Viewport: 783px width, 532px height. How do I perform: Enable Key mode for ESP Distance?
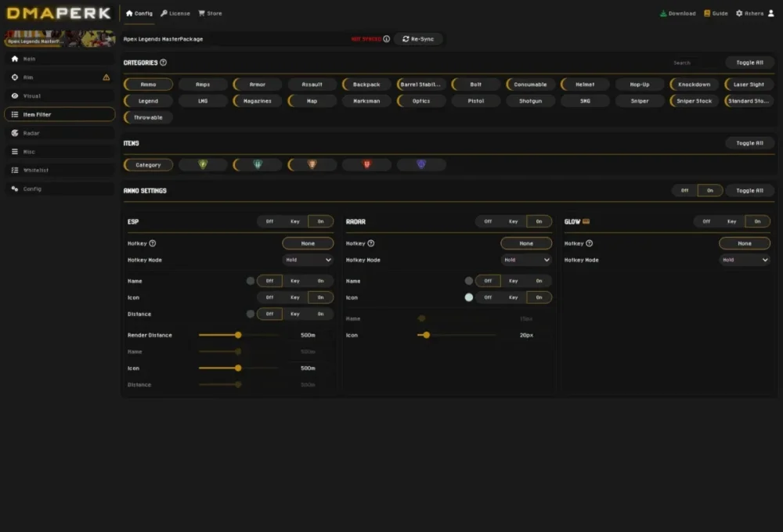click(295, 314)
